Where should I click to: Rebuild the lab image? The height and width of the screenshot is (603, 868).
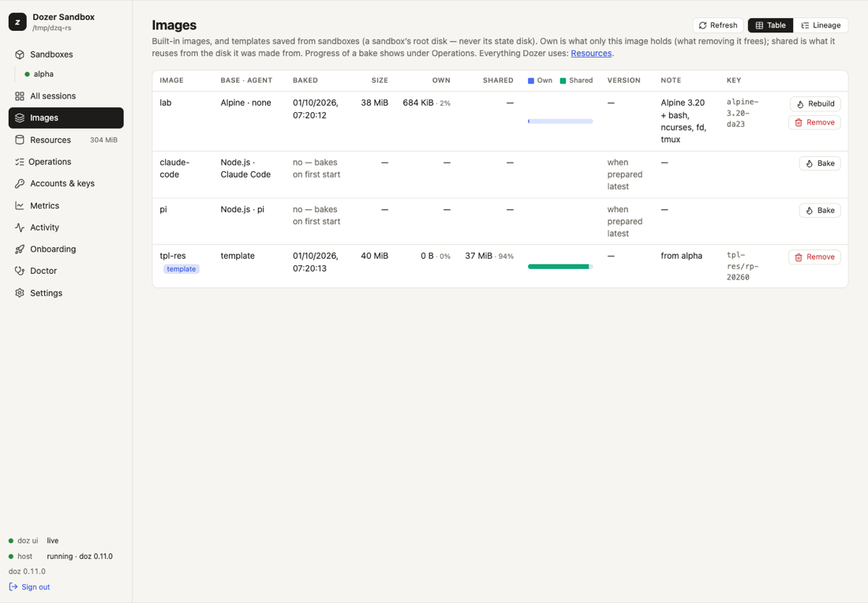pos(815,104)
